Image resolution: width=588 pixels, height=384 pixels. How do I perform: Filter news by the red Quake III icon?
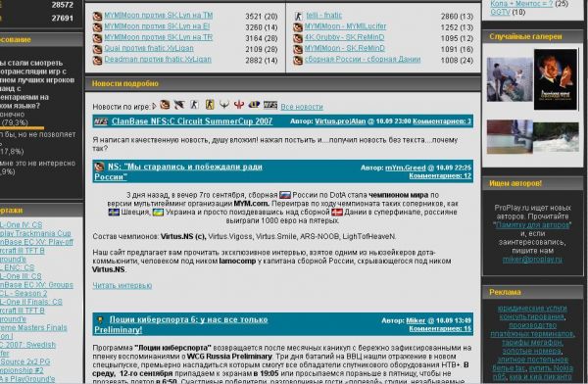point(239,105)
